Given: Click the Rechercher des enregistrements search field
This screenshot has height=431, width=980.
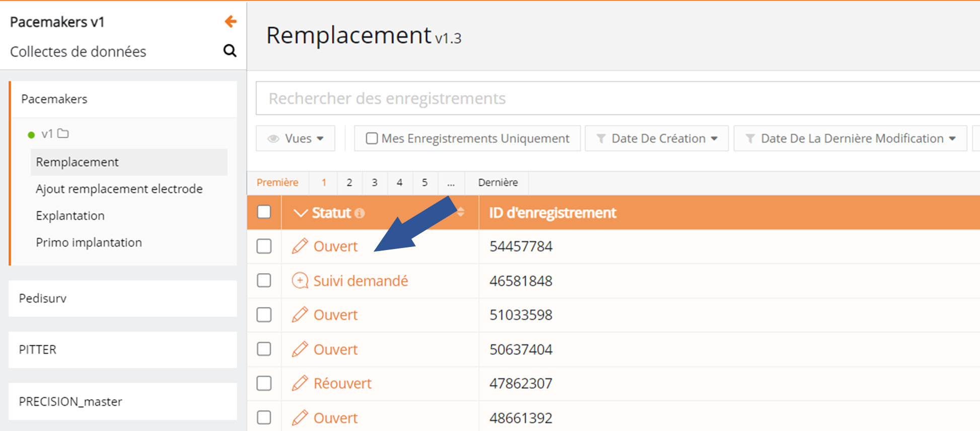Looking at the screenshot, I should pos(604,98).
